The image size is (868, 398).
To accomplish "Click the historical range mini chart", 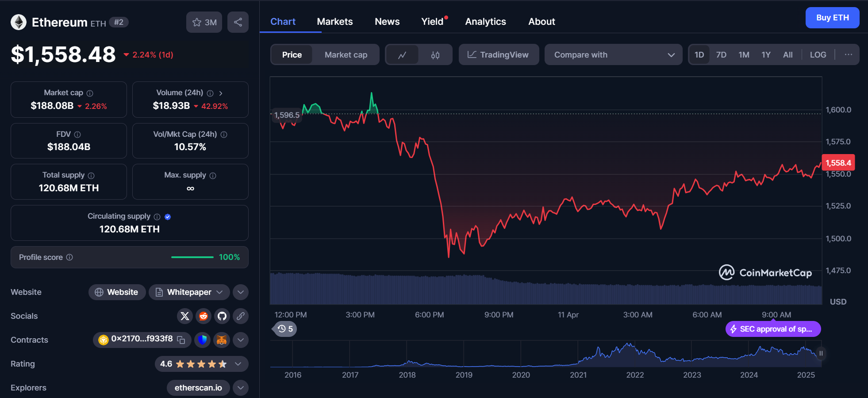I will tap(545, 354).
